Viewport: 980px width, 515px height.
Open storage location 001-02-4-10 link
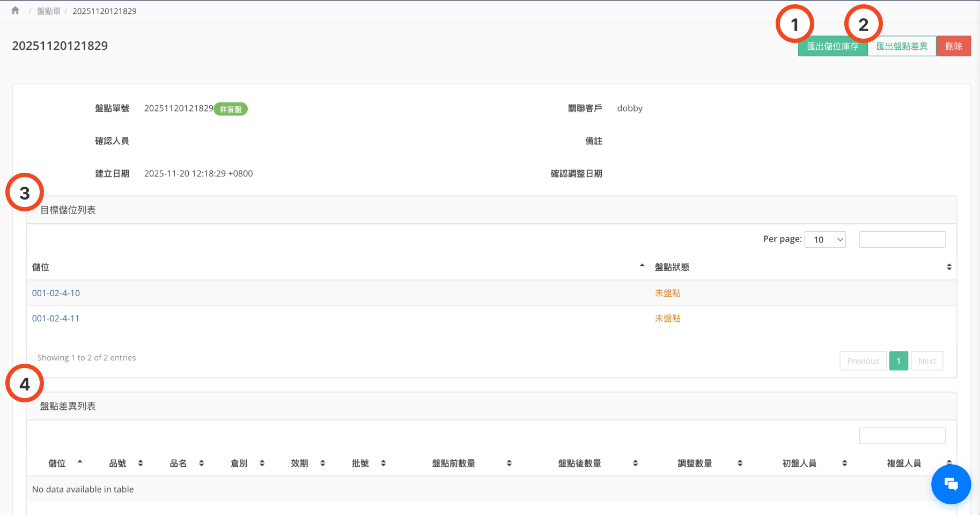tap(56, 293)
